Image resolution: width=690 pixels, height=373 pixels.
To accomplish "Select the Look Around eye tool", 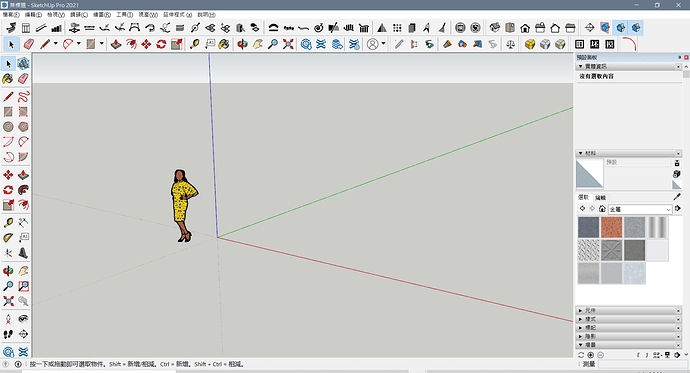I will point(23,319).
